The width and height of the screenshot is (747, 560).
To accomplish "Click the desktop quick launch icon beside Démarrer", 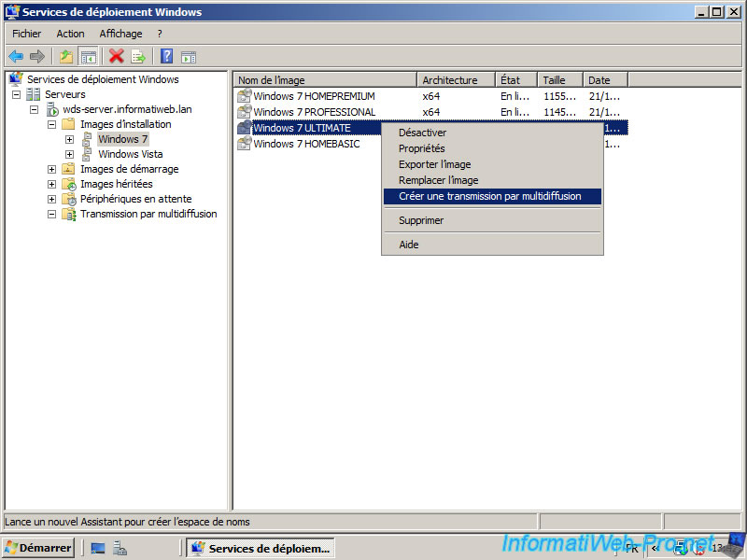I will click(98, 548).
